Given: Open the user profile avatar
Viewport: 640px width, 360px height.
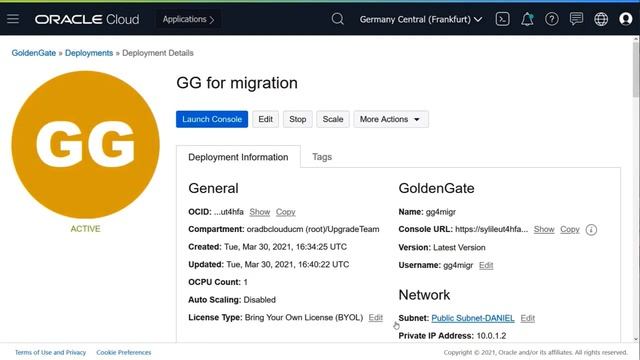Looking at the screenshot, I should coord(625,19).
